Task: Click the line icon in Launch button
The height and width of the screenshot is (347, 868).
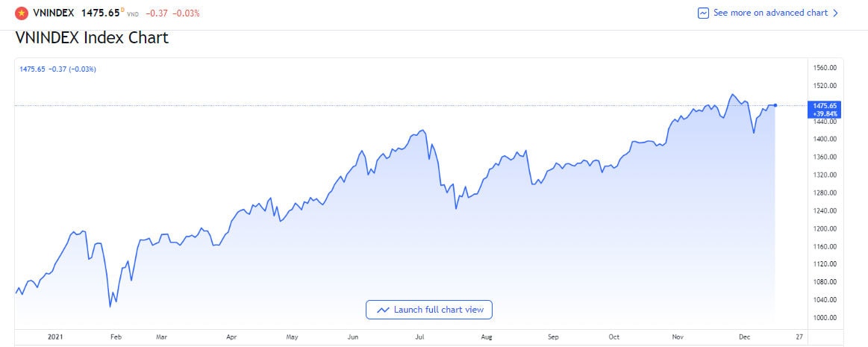Action: coord(383,310)
